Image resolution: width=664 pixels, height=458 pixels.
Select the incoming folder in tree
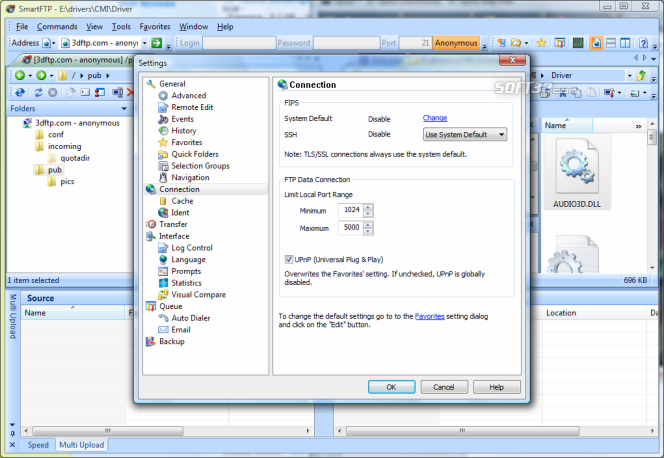coord(64,146)
